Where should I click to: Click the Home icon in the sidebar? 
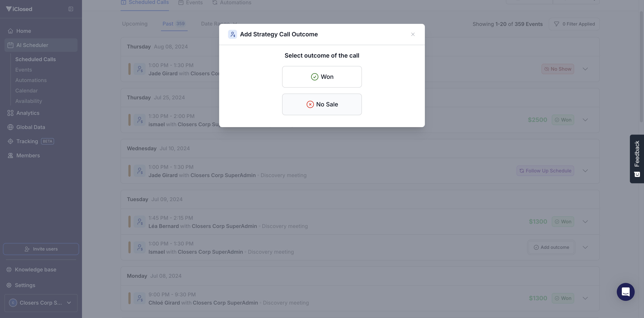tap(10, 31)
